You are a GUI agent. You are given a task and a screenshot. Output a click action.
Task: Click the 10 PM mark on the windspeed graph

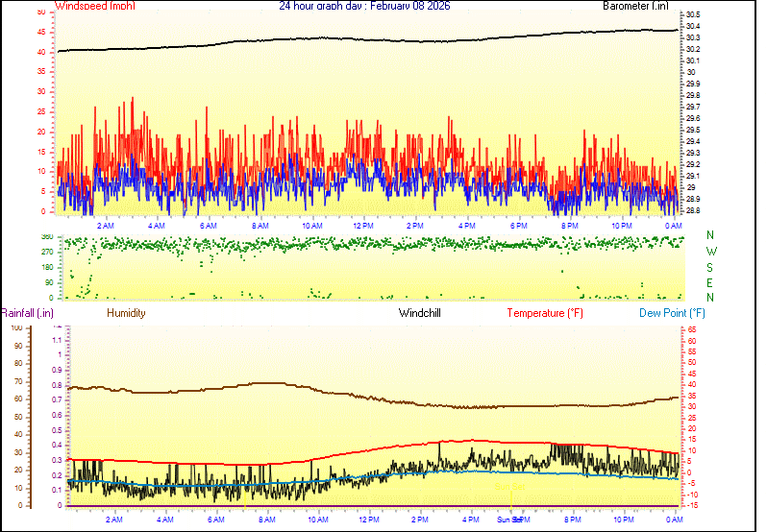(622, 225)
